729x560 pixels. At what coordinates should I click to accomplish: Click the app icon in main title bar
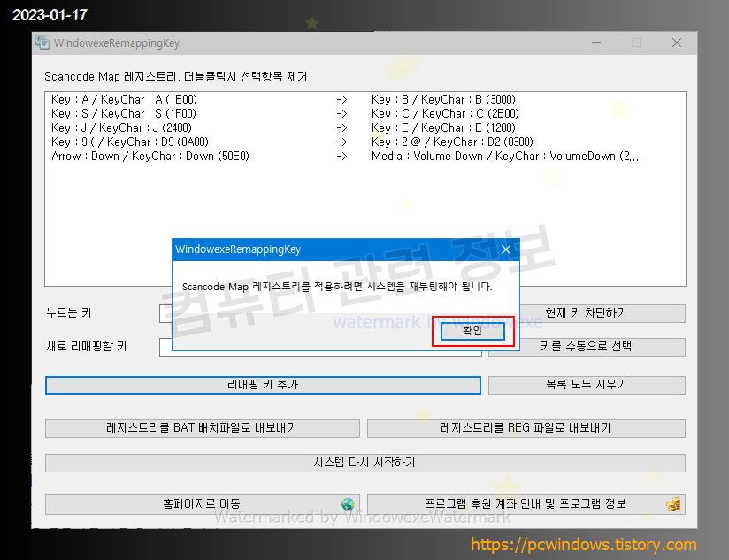[42, 42]
